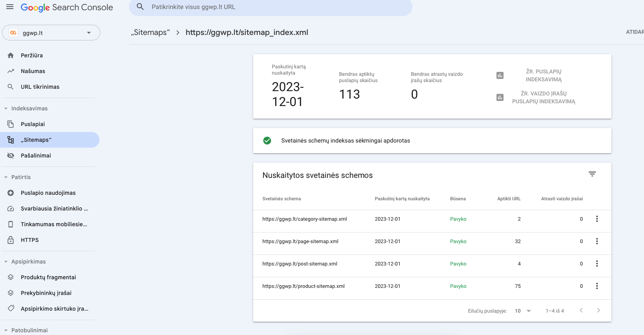644x335 pixels.
Task: Click the Pašalinimai hidden-eye icon
Action: pyautogui.click(x=11, y=156)
